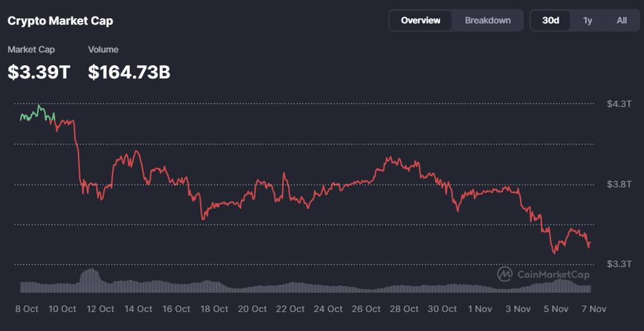The image size is (644, 331).
Task: Click the 28 Oct axis label
Action: tap(403, 309)
